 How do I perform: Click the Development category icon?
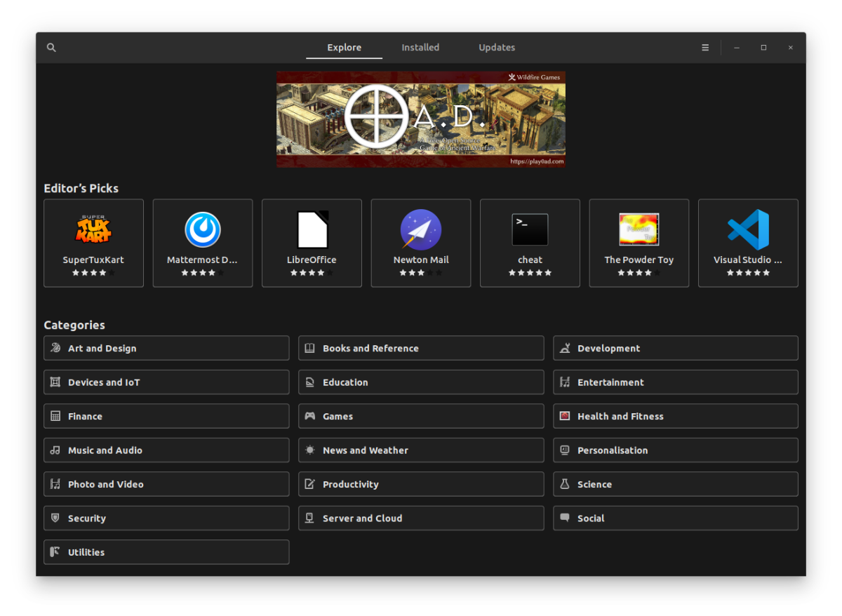(565, 348)
